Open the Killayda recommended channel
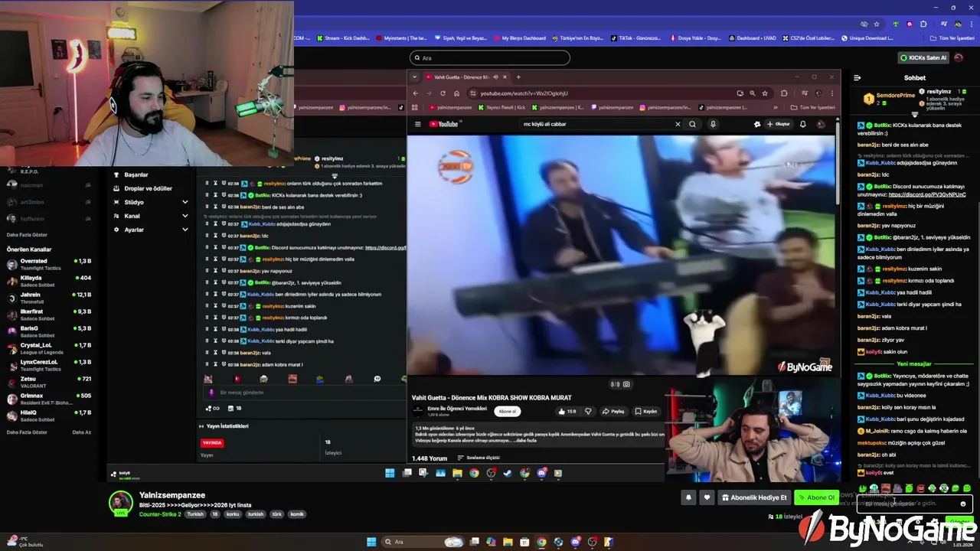The image size is (980, 551). [x=49, y=281]
